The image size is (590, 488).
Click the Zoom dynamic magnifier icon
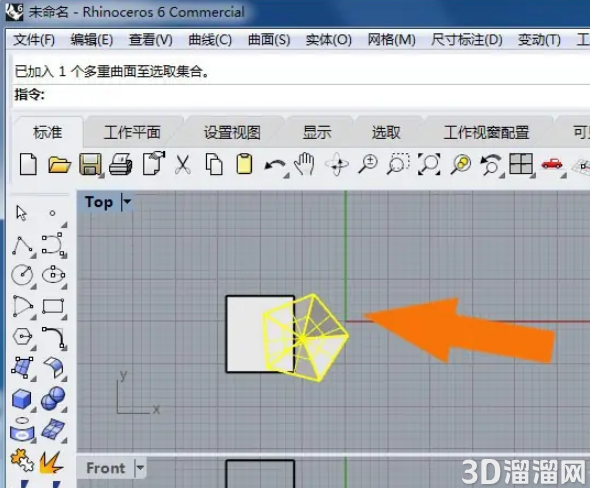[x=368, y=164]
